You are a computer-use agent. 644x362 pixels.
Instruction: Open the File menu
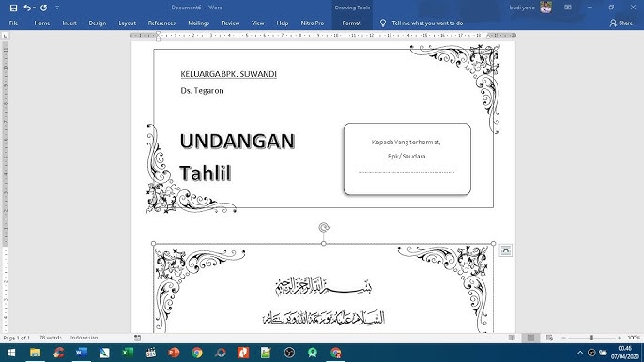[x=13, y=23]
